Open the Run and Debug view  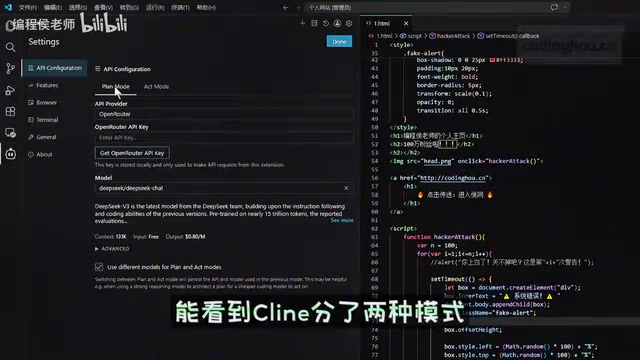click(11, 90)
